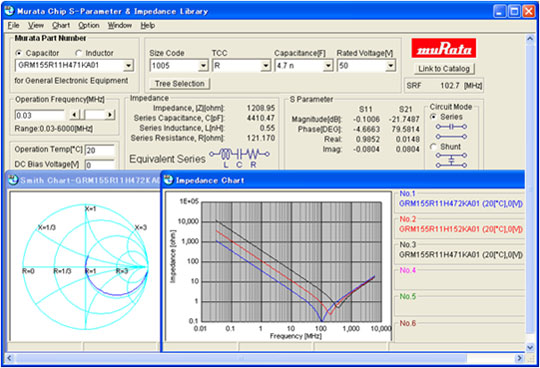
Task: Expand the Rated Voltage dropdown
Action: pyautogui.click(x=390, y=65)
